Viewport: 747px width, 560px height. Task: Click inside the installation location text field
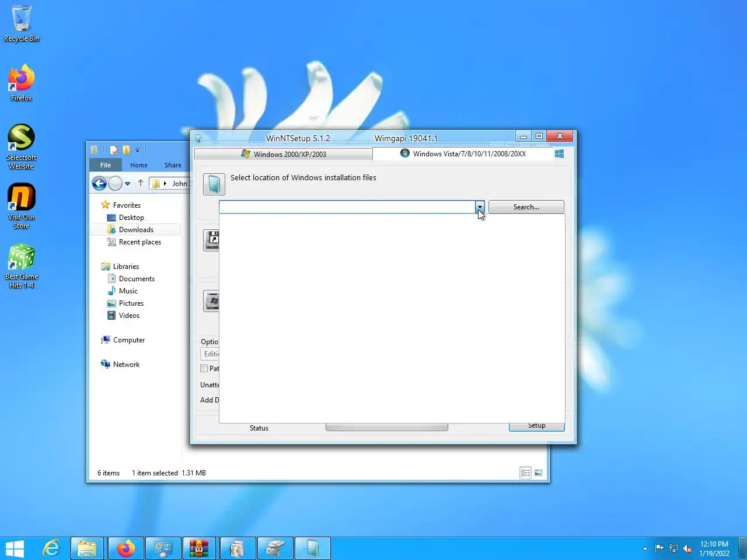pyautogui.click(x=348, y=206)
